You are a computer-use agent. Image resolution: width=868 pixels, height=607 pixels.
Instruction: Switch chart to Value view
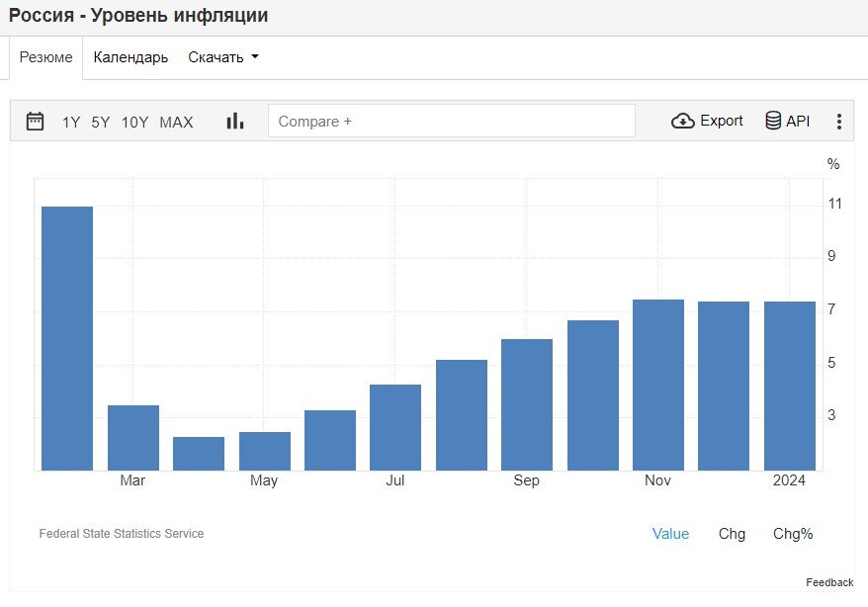[670, 534]
